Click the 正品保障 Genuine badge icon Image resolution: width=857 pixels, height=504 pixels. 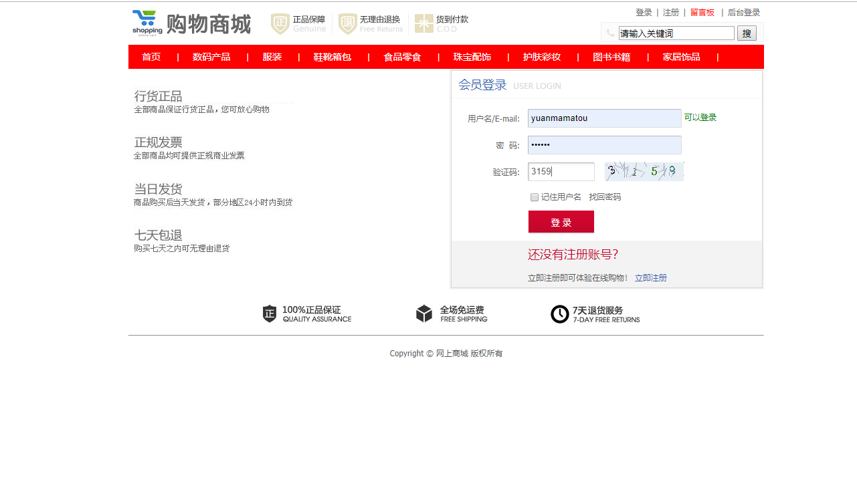pyautogui.click(x=278, y=23)
